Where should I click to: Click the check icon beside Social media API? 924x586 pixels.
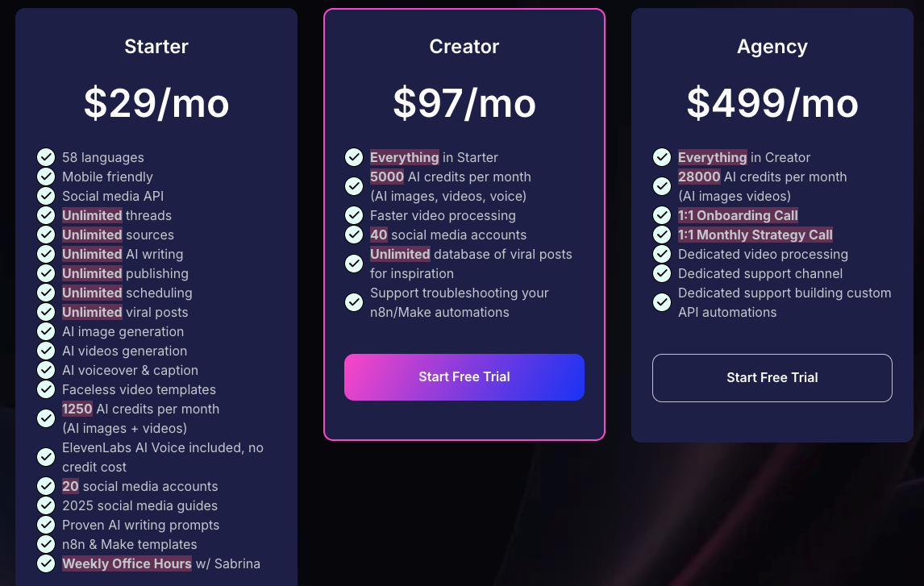coord(46,196)
